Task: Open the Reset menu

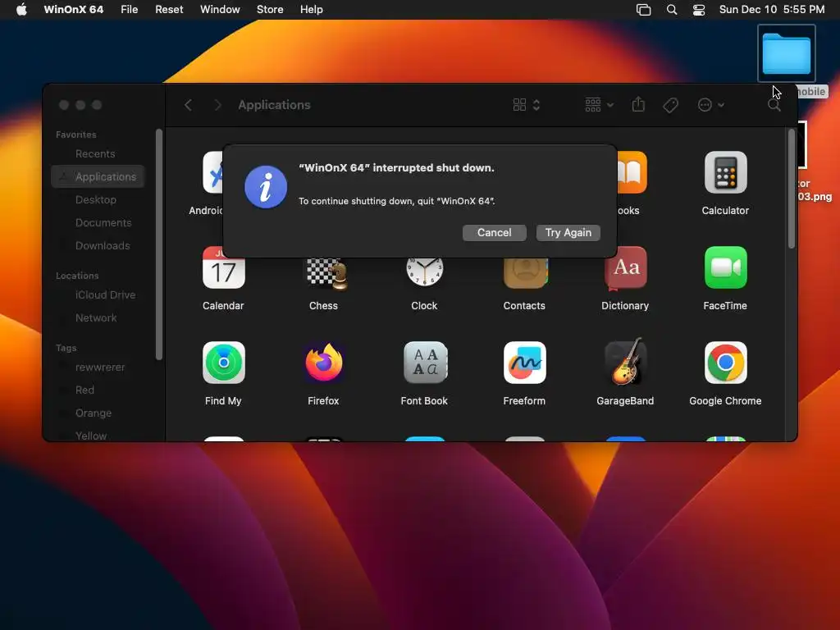Action: point(169,10)
